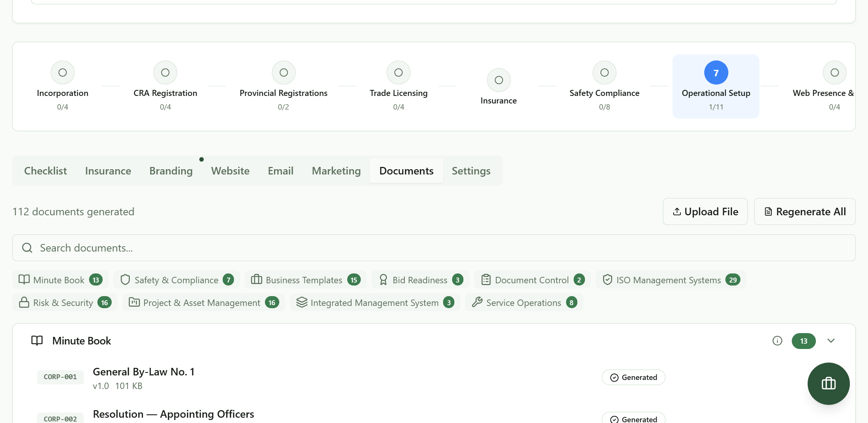Click the Search documents input field
Screen dimensions: 868x423
[434, 248]
